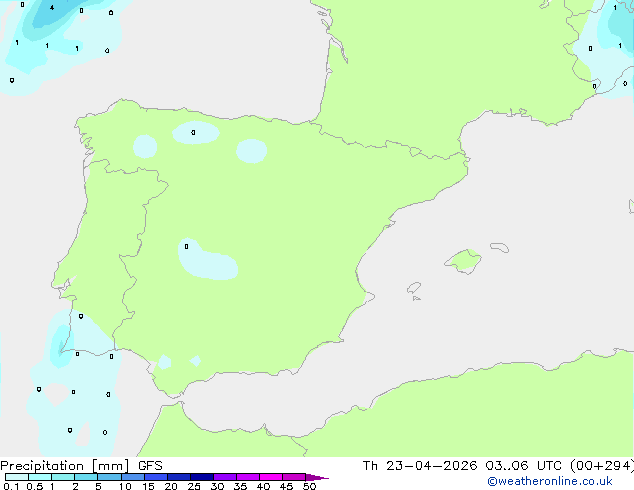Click the 10–15 mm blue legend swatch
The width and height of the screenshot is (634, 490).
coord(133,477)
